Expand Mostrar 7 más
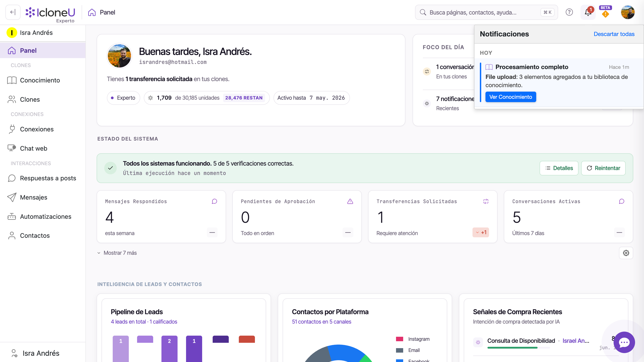 [117, 253]
